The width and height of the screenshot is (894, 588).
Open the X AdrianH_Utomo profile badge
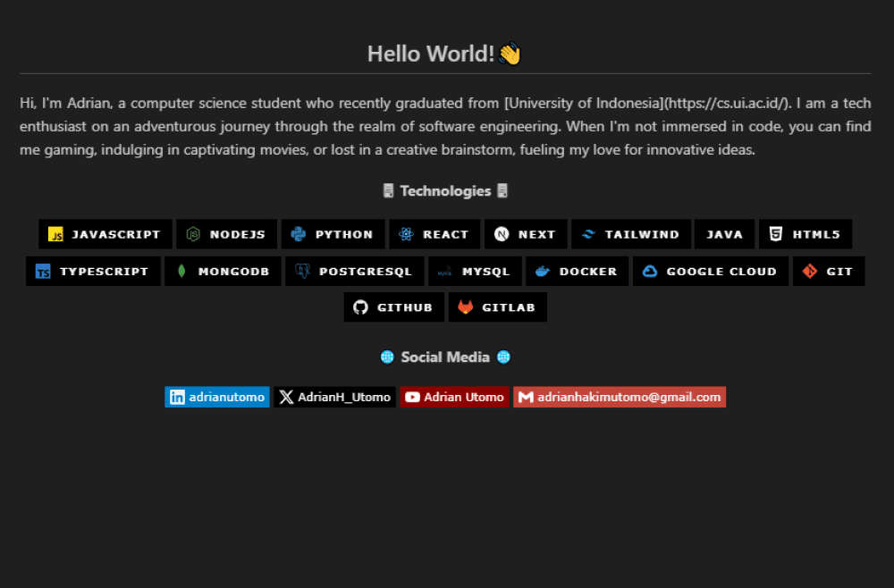tap(334, 397)
